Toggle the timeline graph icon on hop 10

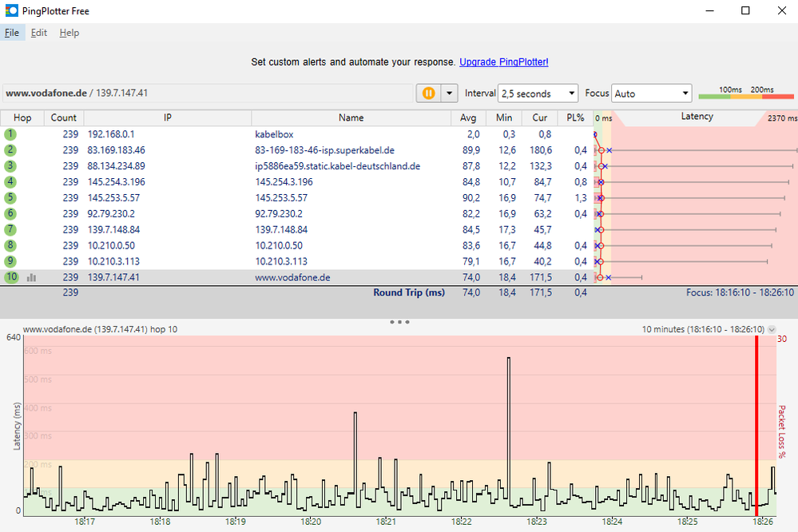click(32, 277)
